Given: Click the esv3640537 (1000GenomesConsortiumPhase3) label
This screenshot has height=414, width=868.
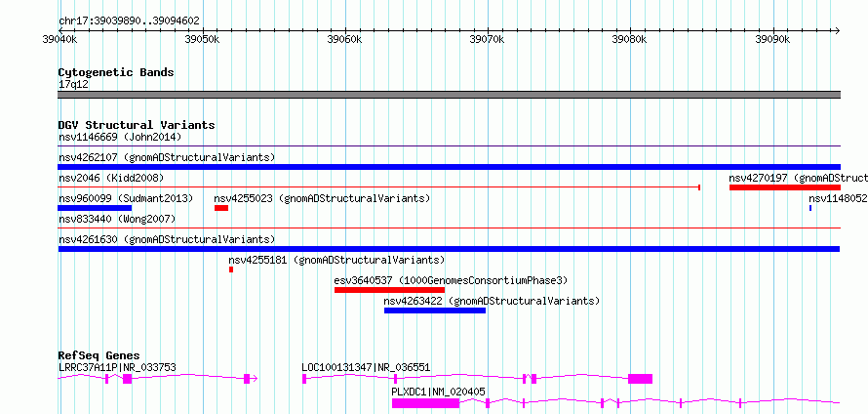Looking at the screenshot, I should pyautogui.click(x=452, y=280).
